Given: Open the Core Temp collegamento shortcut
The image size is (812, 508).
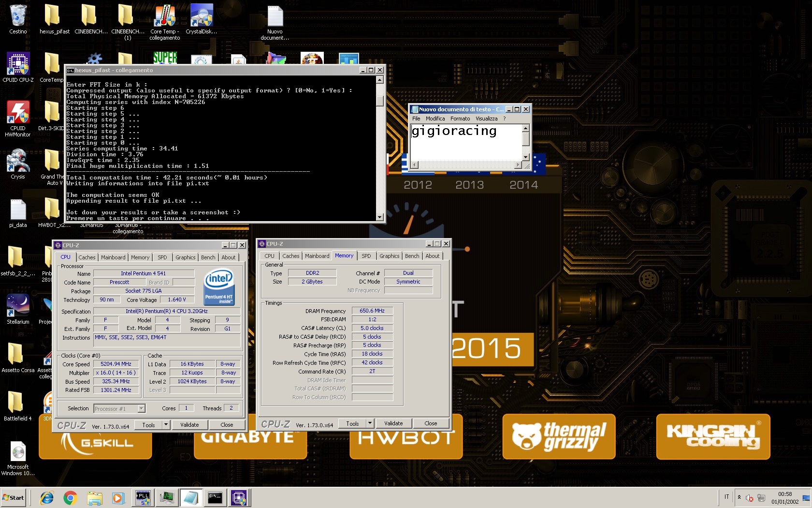Looking at the screenshot, I should [x=165, y=22].
